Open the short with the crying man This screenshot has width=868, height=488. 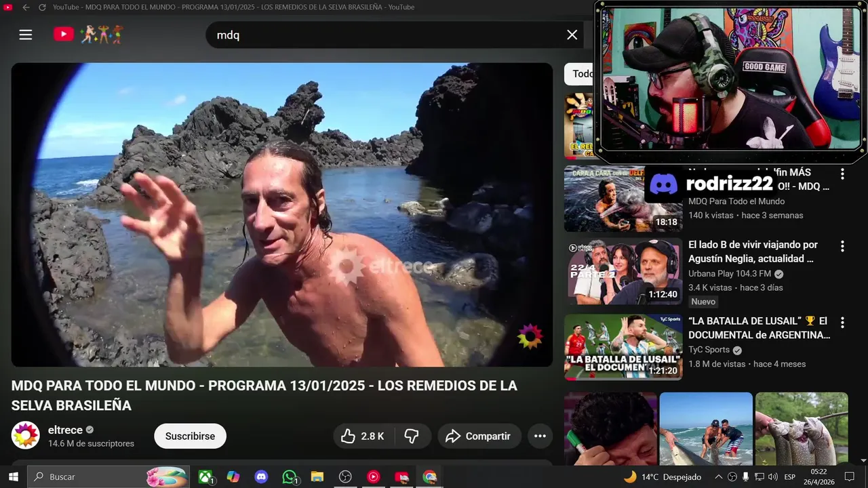point(610,428)
